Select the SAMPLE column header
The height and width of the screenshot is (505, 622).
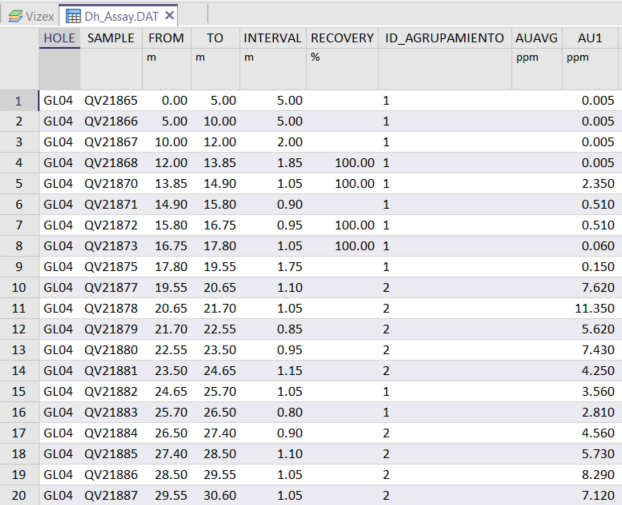click(x=110, y=38)
